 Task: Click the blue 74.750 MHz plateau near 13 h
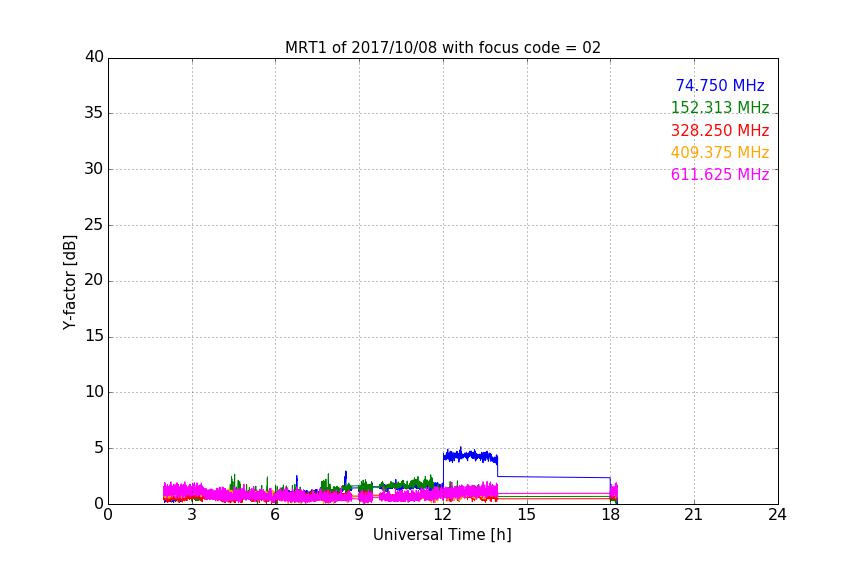coord(471,456)
